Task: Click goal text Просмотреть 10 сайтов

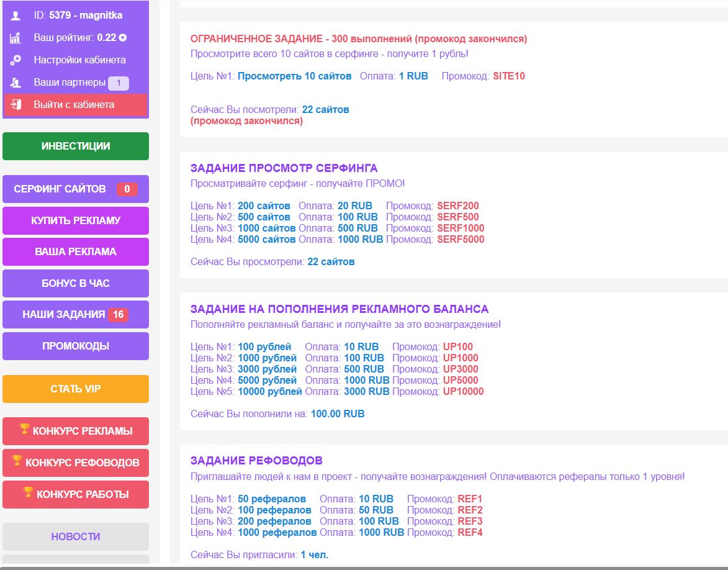Action: coord(294,76)
